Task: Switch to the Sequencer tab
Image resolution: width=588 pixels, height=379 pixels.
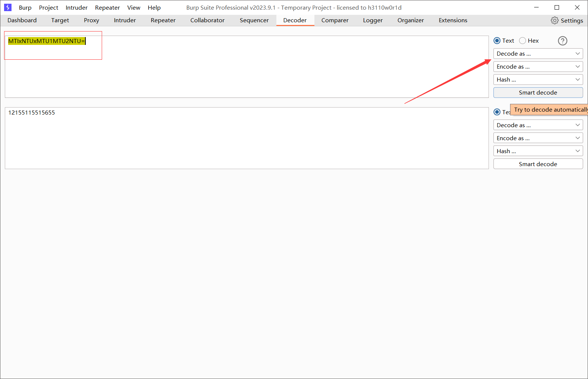Action: (254, 20)
